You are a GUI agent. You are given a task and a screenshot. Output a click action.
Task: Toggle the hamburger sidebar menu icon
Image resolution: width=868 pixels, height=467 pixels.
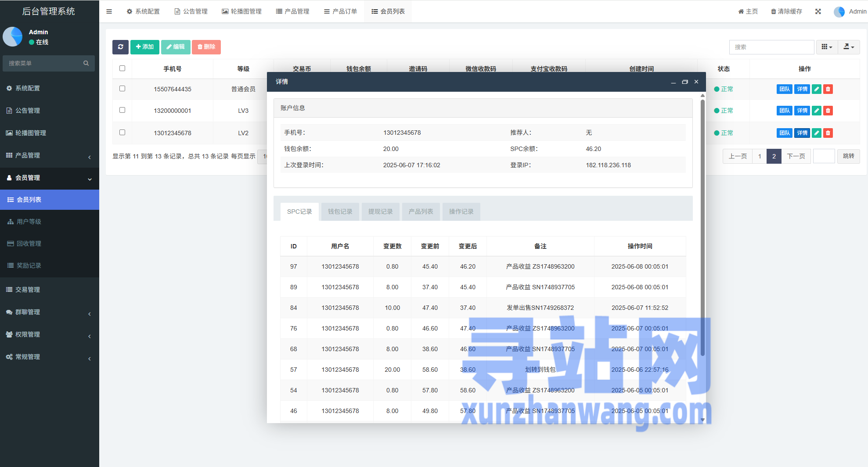109,11
